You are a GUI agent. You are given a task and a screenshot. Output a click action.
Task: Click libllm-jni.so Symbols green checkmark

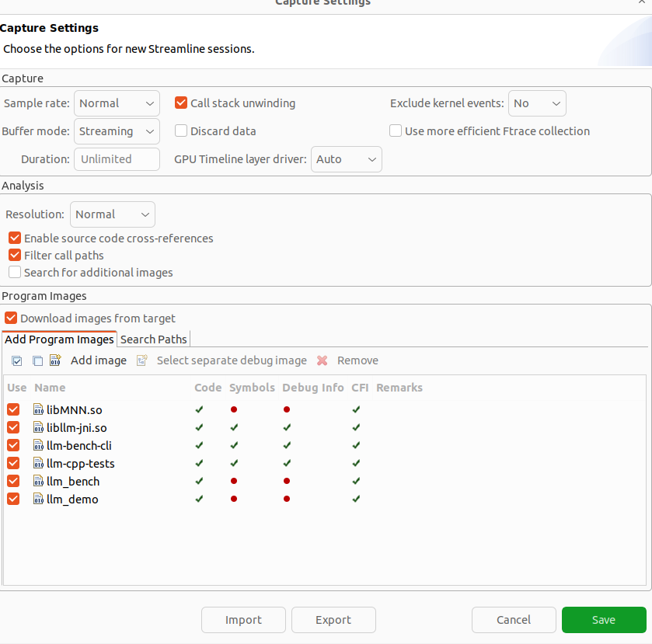click(234, 427)
